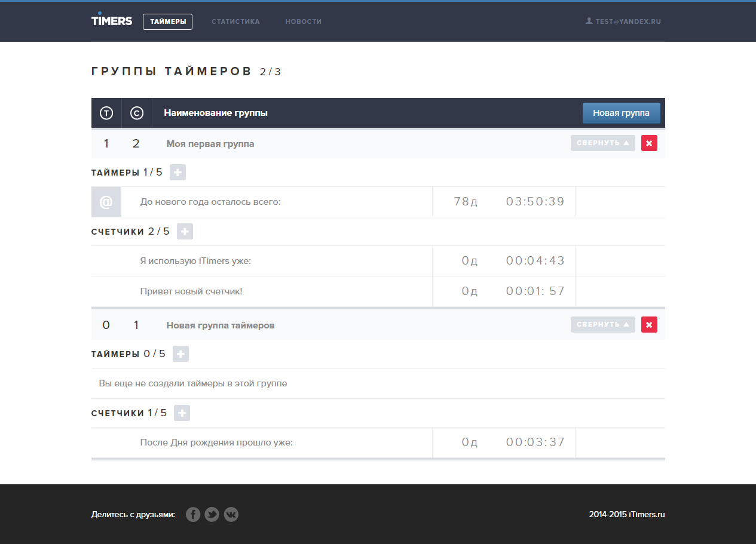Delete the group Моя первая группа
756x544 pixels.
tap(649, 143)
